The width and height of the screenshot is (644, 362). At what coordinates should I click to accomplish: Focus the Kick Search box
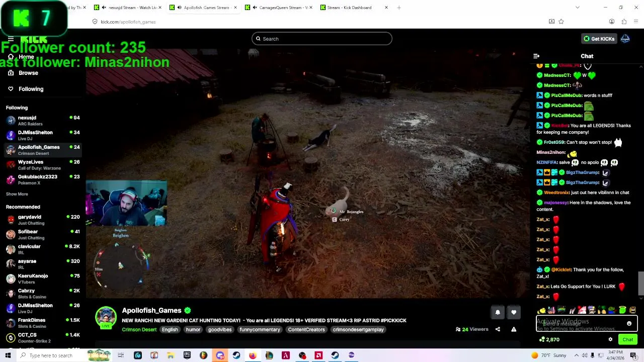click(x=322, y=39)
